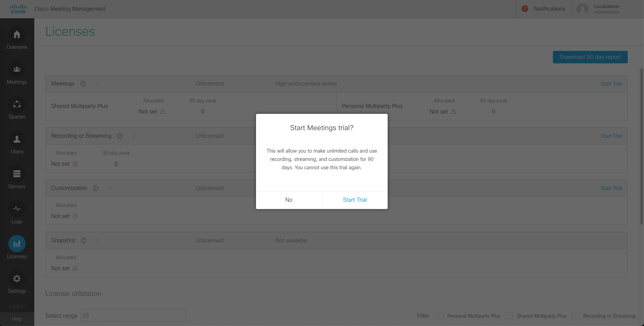Go to Meetings in sidebar
Image resolution: width=644 pixels, height=326 pixels.
17,70
